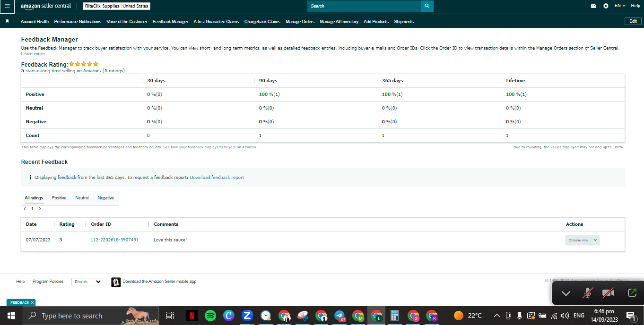Open order ID 112-2202618-3907451
Image resolution: width=644 pixels, height=325 pixels.
[x=114, y=240]
